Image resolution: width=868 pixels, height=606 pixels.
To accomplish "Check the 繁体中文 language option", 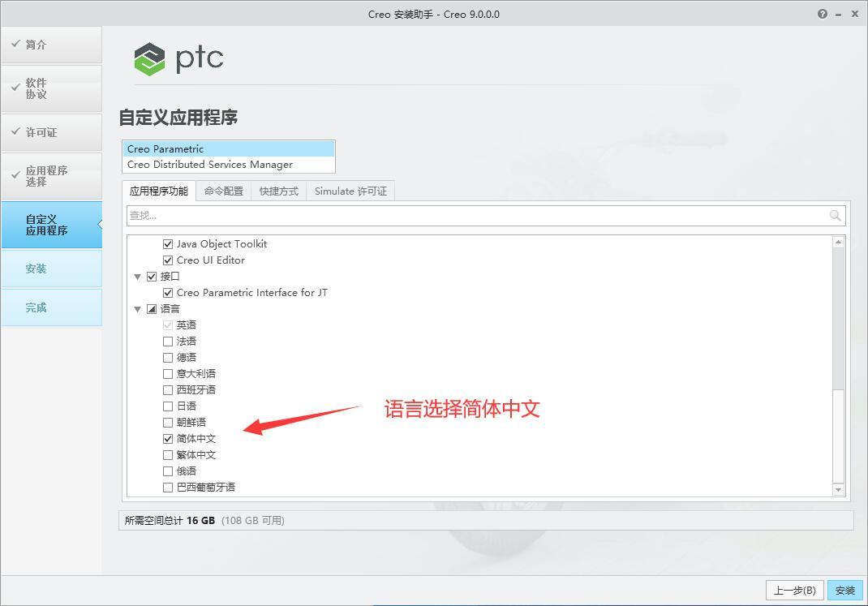I will click(x=168, y=455).
